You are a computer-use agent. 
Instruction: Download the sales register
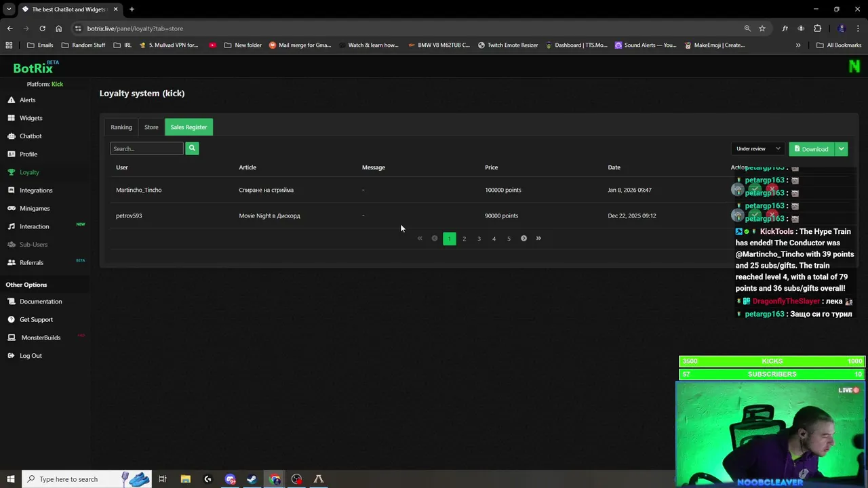pos(811,148)
